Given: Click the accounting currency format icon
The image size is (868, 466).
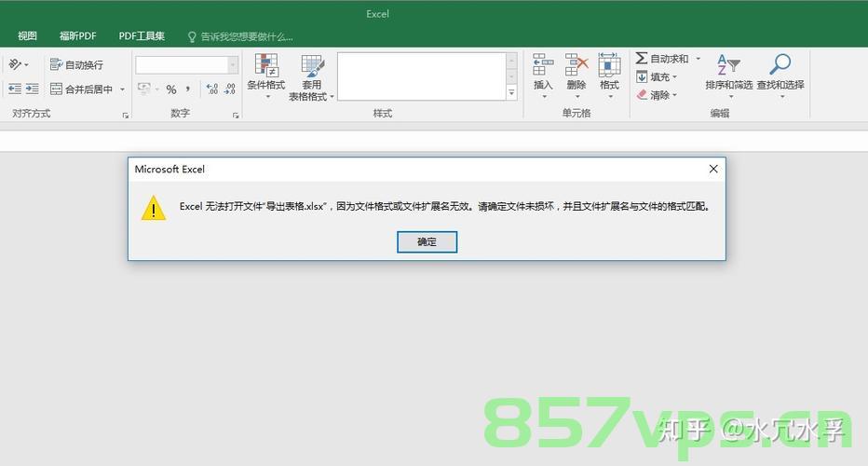Looking at the screenshot, I should 144,89.
